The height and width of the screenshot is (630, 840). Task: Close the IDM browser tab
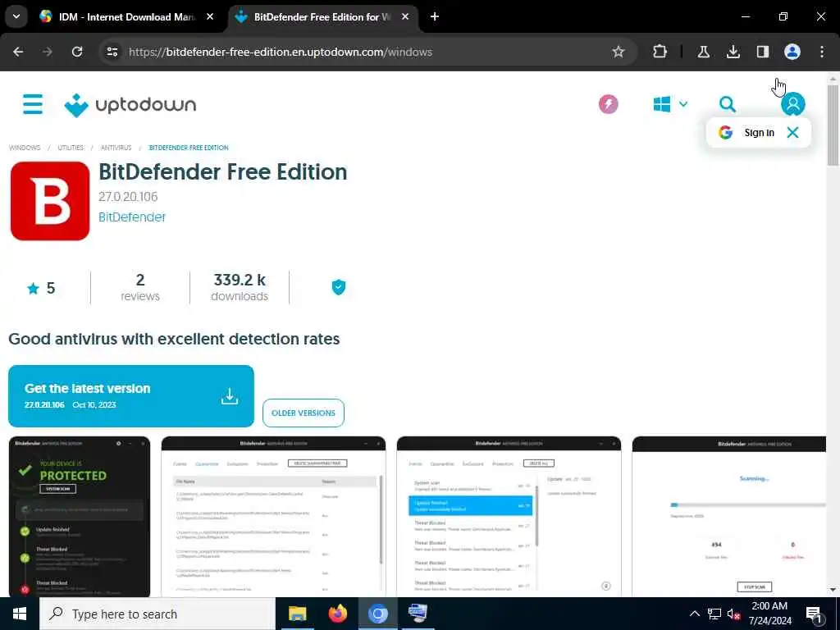point(210,16)
